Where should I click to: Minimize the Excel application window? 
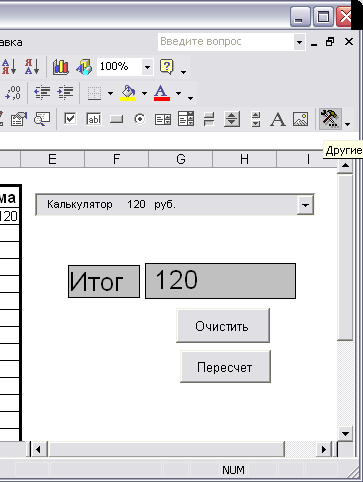point(300,17)
